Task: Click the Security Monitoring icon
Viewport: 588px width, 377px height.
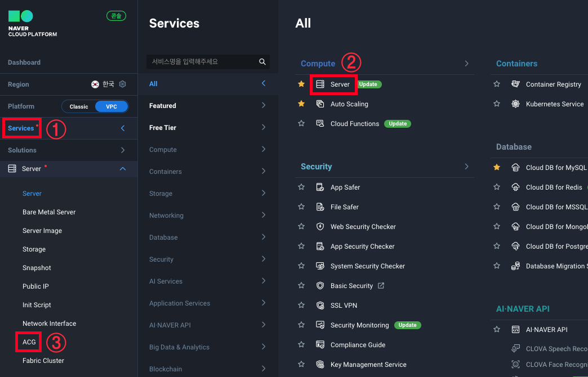Action: click(x=320, y=325)
